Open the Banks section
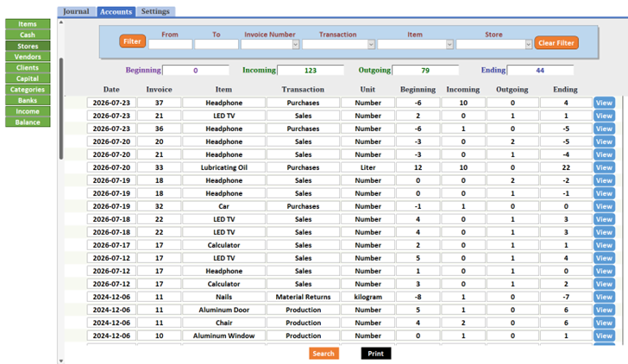 28,101
